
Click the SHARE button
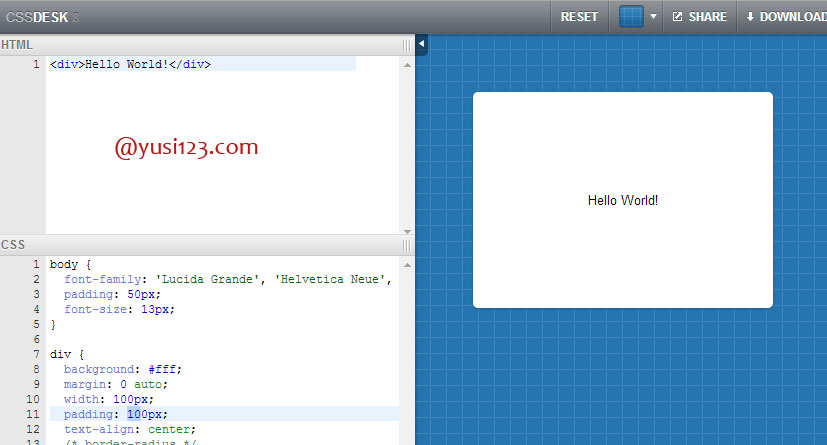click(x=699, y=17)
